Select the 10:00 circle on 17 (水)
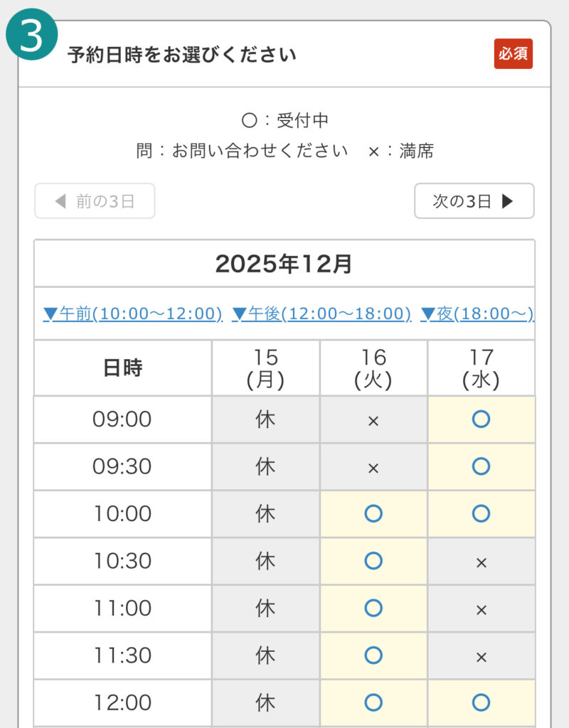This screenshot has height=728, width=569. pos(481,513)
